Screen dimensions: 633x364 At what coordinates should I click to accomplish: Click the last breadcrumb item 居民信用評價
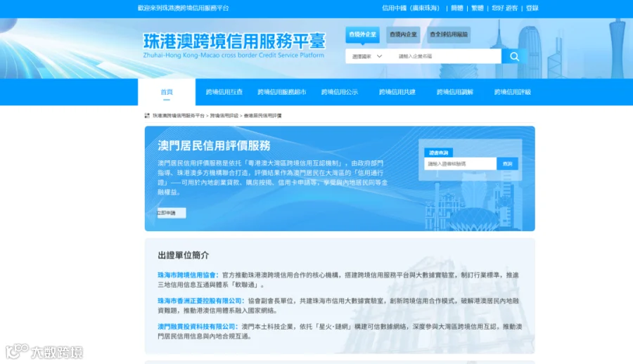pos(263,115)
